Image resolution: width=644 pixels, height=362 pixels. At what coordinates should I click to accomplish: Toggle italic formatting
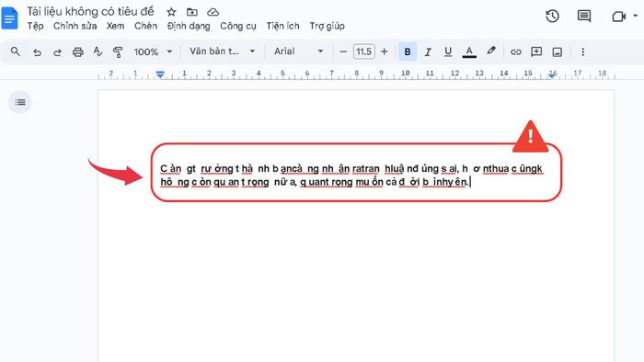(x=428, y=52)
